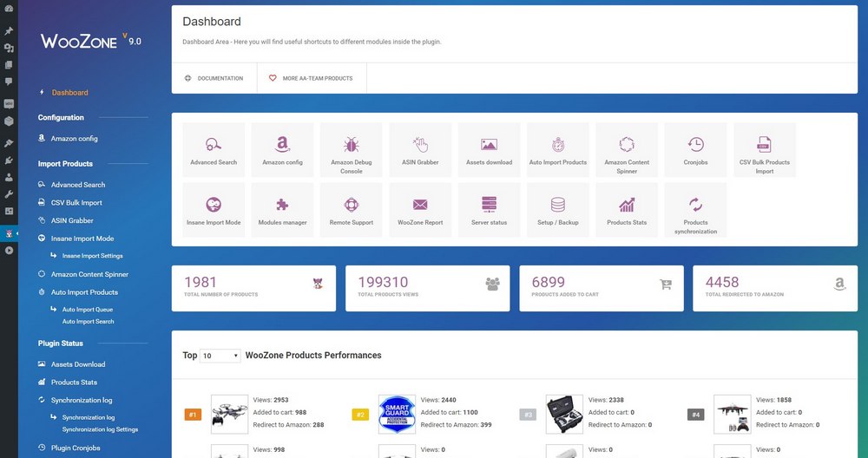The width and height of the screenshot is (868, 458).
Task: Click the 6899 added to cart number
Action: pyautogui.click(x=548, y=282)
